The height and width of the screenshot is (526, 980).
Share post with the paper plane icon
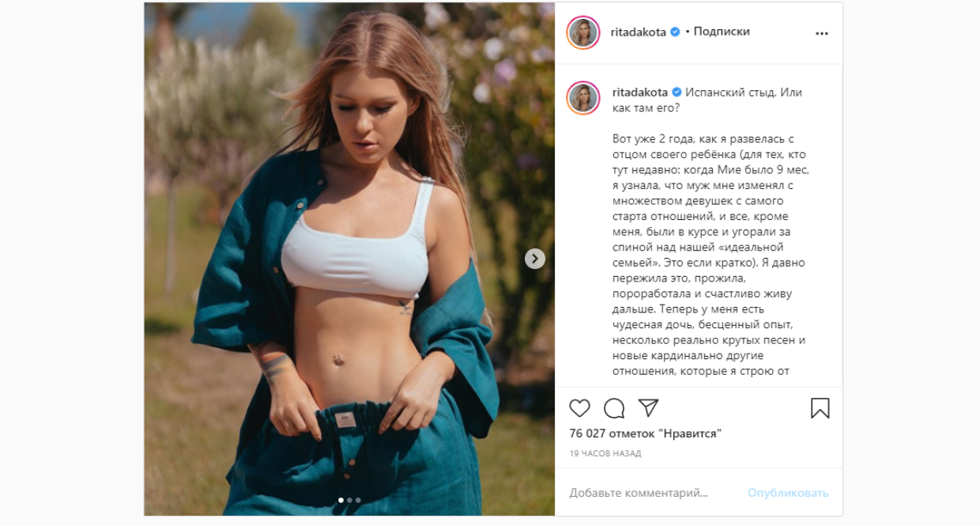(x=648, y=407)
